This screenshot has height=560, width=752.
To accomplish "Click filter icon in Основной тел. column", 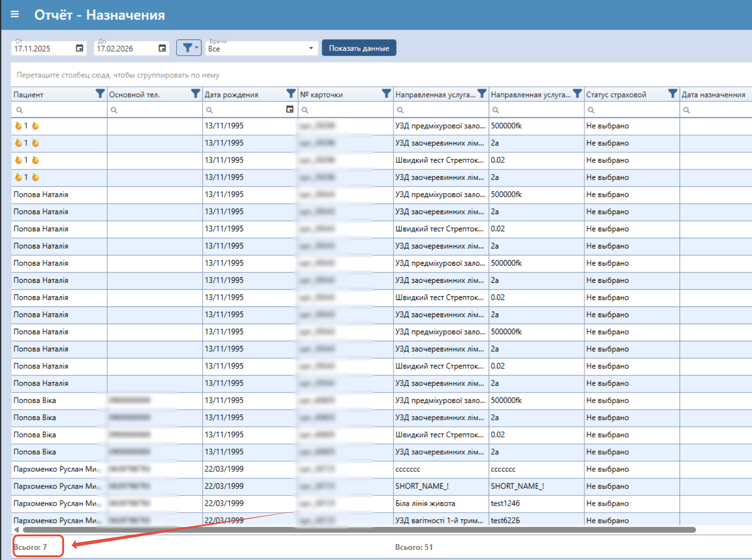I will click(x=196, y=94).
